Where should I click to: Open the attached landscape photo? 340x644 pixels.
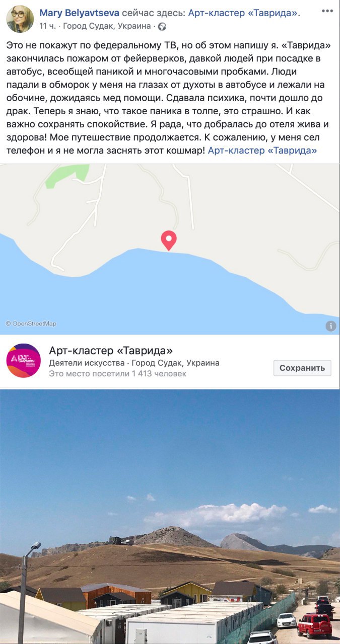pos(170,517)
